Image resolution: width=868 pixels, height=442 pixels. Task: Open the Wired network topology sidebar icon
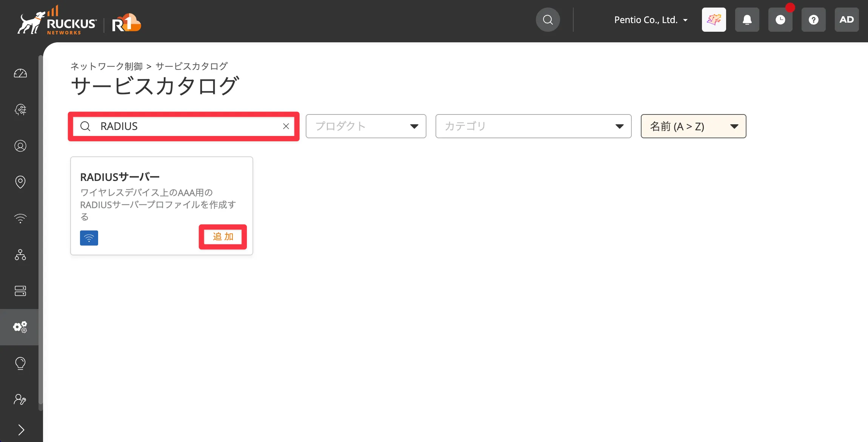[x=20, y=255]
